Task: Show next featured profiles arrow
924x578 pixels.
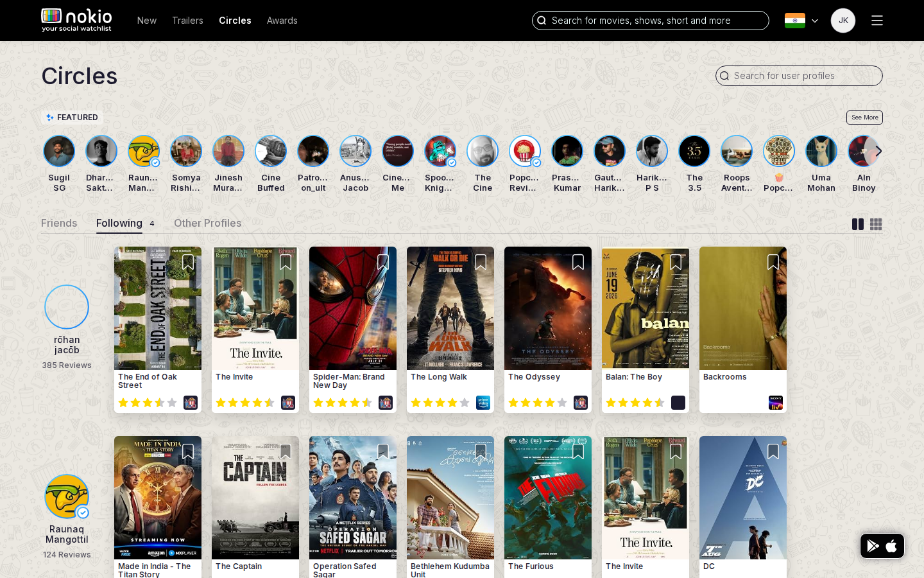Action: tap(878, 151)
